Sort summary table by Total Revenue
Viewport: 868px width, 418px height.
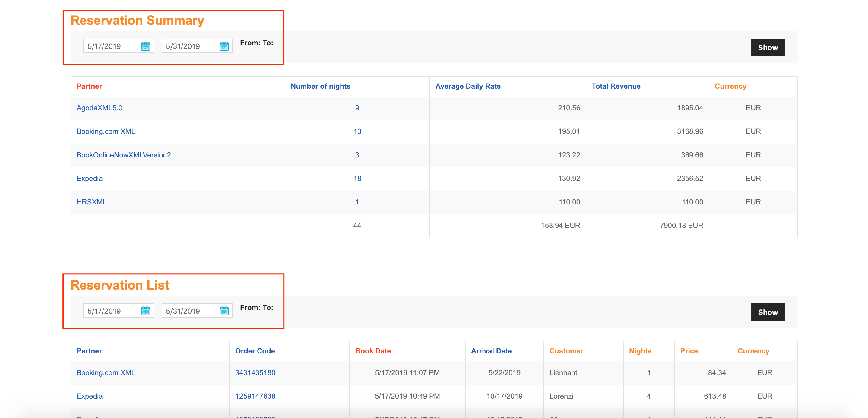[616, 86]
